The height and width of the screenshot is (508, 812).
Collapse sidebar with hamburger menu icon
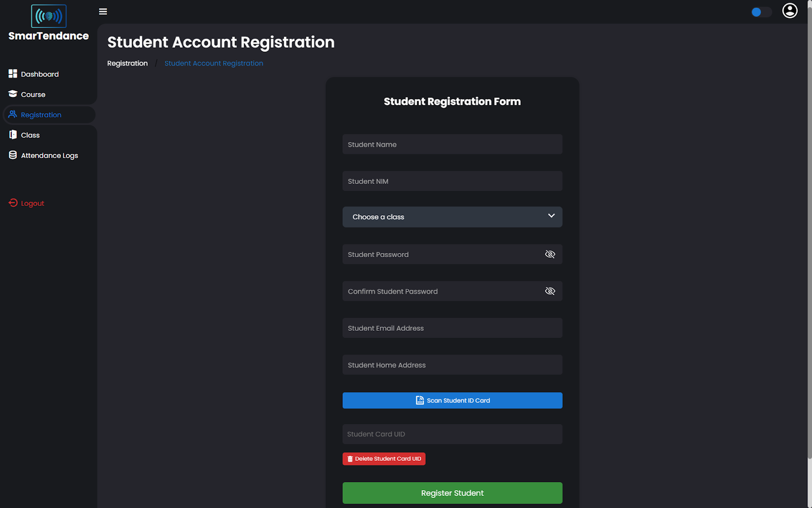(x=103, y=12)
